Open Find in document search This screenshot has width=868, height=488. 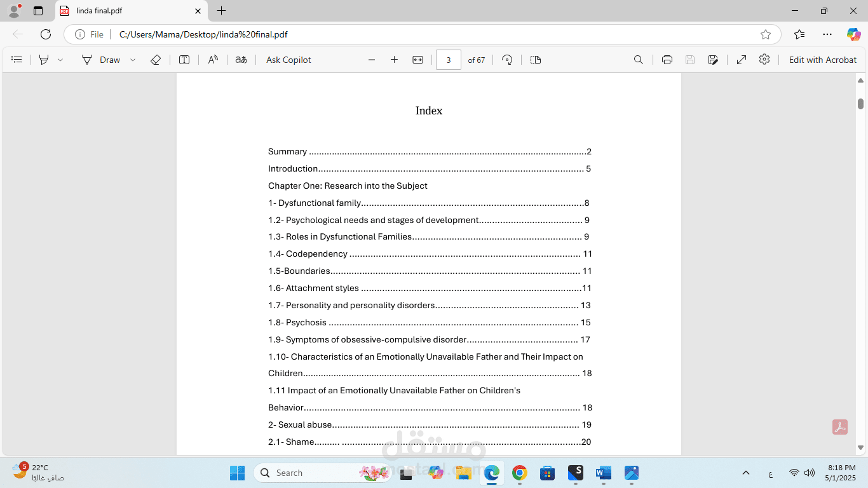[x=639, y=60]
